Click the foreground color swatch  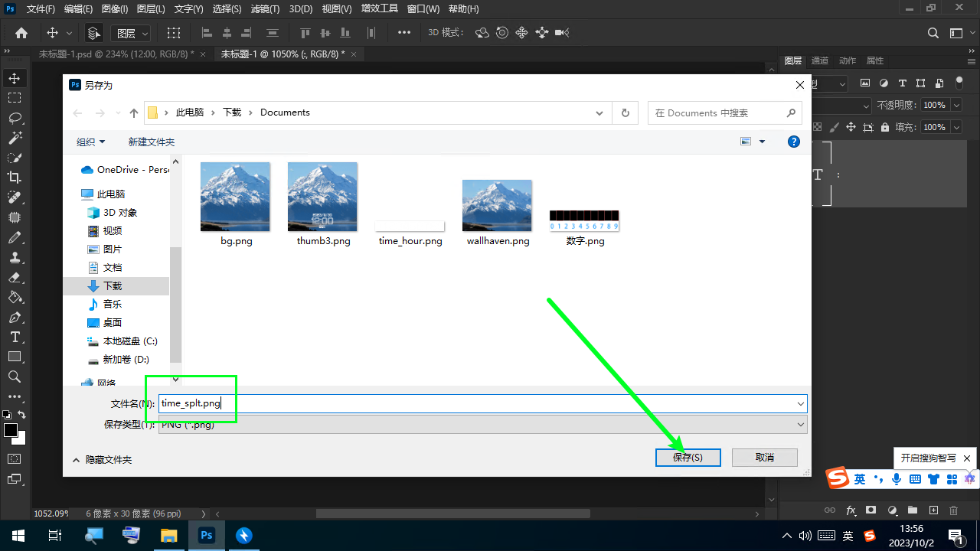click(x=11, y=430)
